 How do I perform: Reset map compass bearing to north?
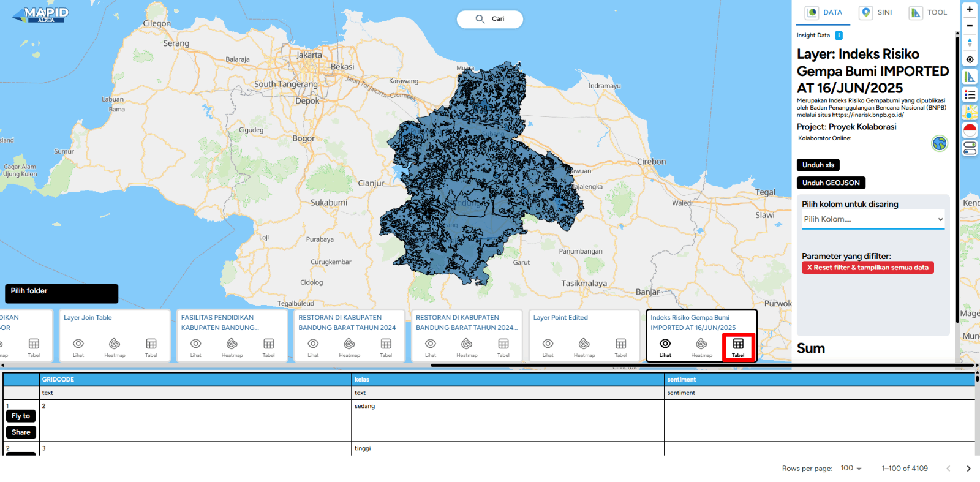click(970, 43)
